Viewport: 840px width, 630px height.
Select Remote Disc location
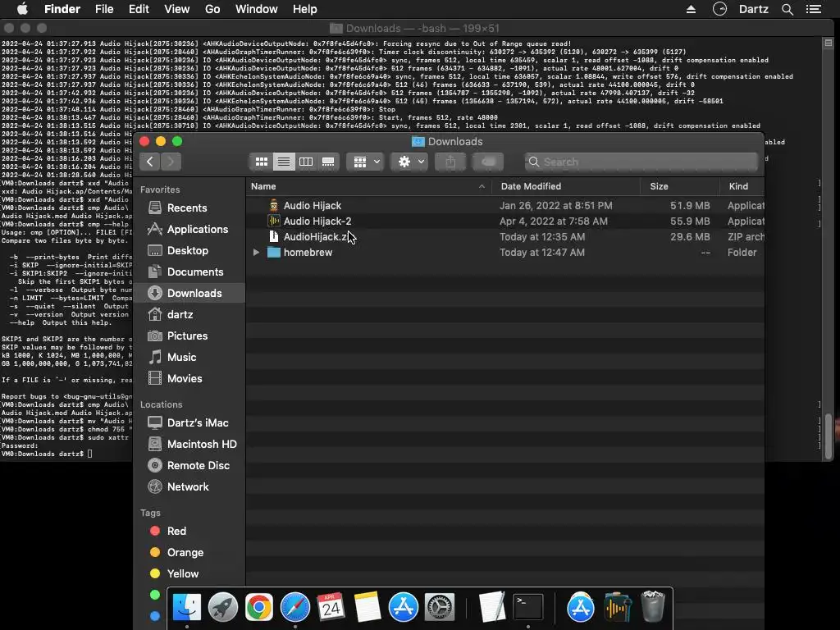point(189,466)
